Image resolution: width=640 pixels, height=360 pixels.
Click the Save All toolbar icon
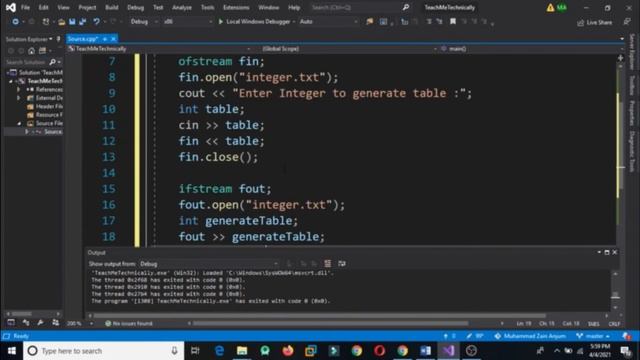tap(82, 22)
